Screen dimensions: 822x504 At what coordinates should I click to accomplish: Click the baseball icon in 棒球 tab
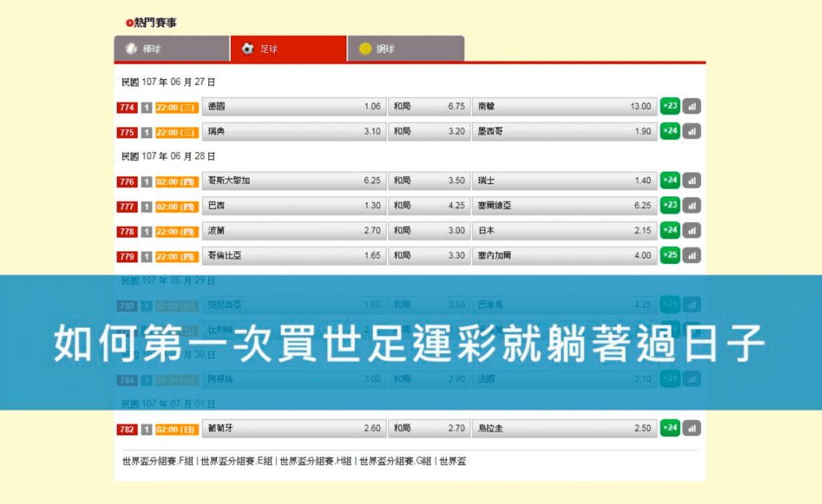tap(131, 49)
